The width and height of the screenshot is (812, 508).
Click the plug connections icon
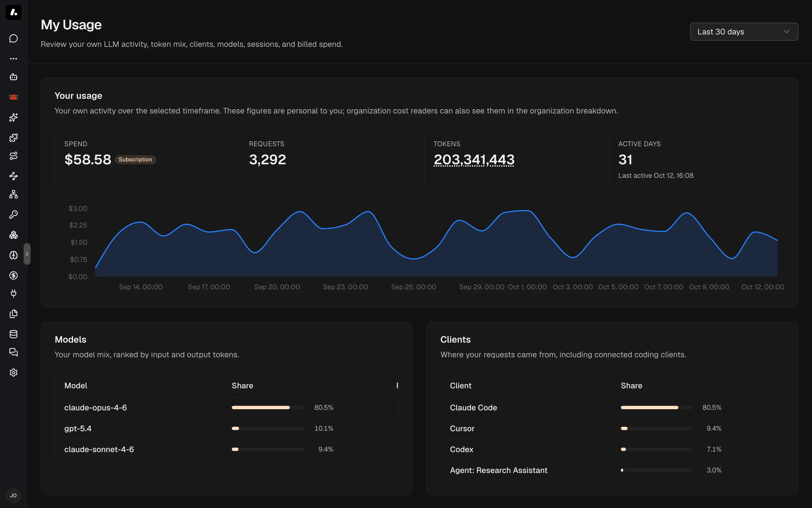[14, 294]
